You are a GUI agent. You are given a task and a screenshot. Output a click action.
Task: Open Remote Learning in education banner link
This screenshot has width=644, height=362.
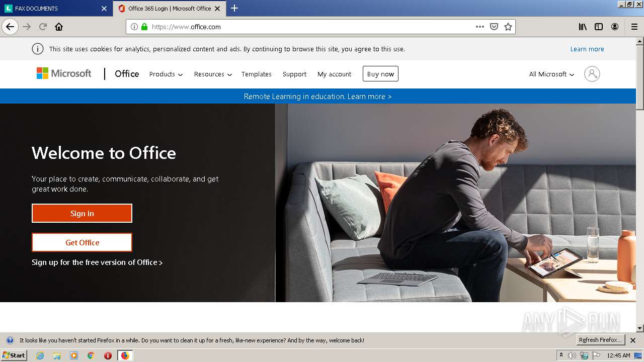[317, 97]
